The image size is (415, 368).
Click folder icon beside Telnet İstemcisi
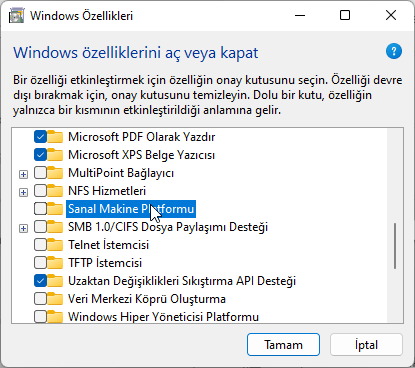55,245
